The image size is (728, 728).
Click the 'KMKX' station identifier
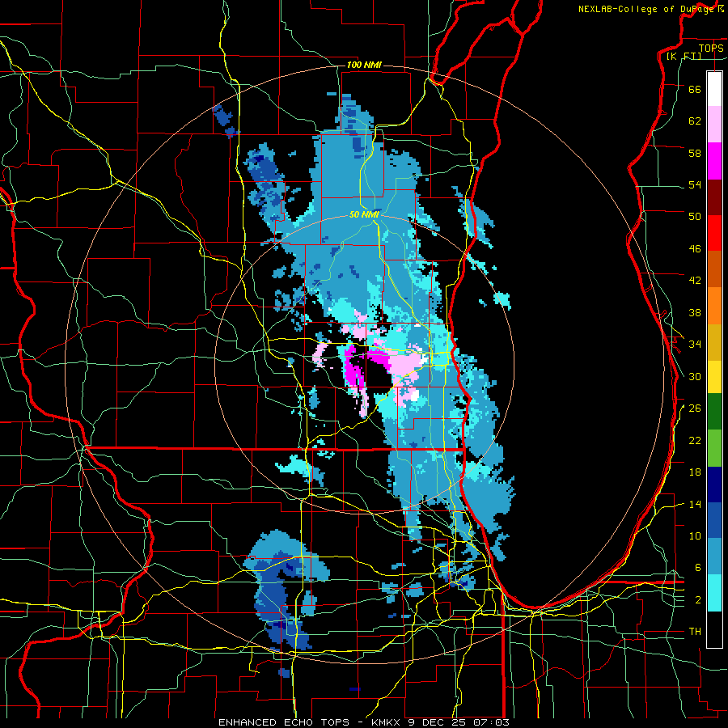point(387,722)
